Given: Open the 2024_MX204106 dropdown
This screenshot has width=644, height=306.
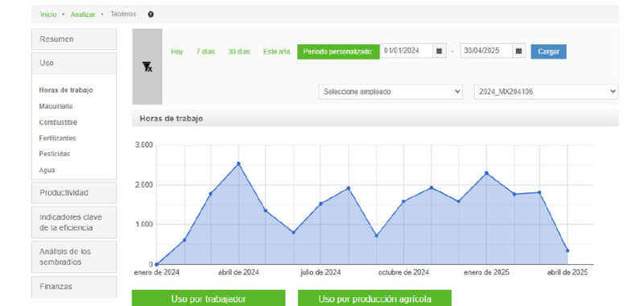Looking at the screenshot, I should click(x=546, y=92).
